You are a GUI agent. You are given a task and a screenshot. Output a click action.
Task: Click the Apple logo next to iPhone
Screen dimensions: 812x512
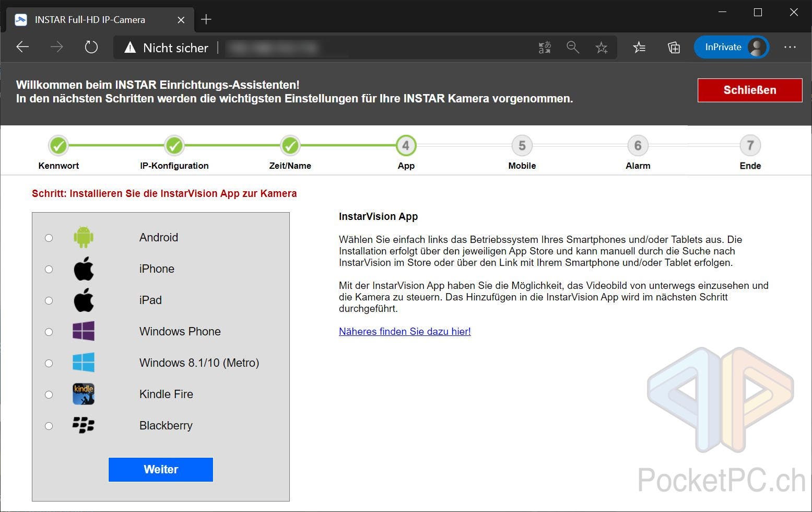coord(84,269)
